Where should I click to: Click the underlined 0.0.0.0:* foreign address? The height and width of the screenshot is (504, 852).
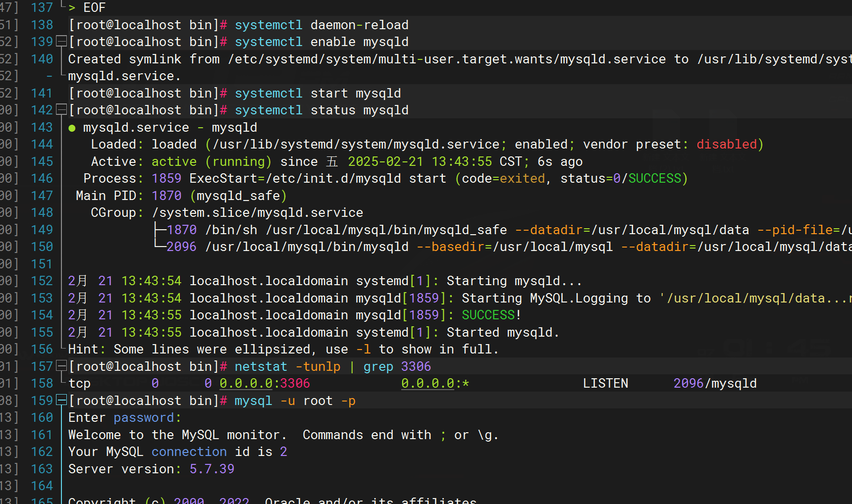click(x=434, y=384)
